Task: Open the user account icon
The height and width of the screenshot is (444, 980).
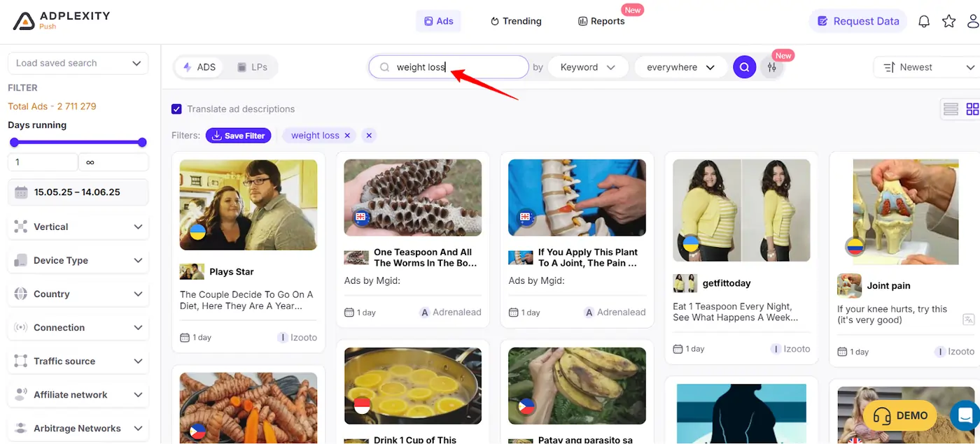Action: pyautogui.click(x=973, y=21)
